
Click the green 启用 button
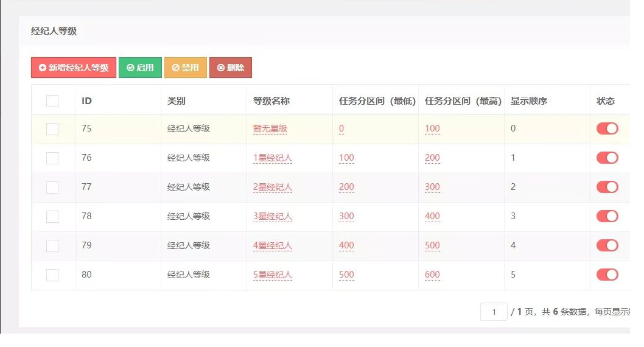pos(140,68)
